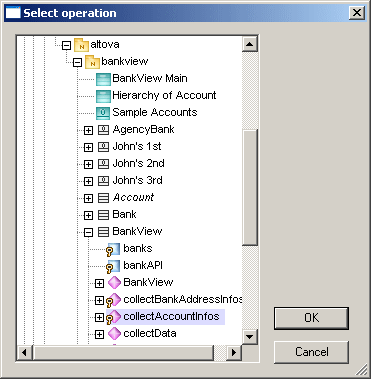Collapse the altova folder node

(x=66, y=45)
